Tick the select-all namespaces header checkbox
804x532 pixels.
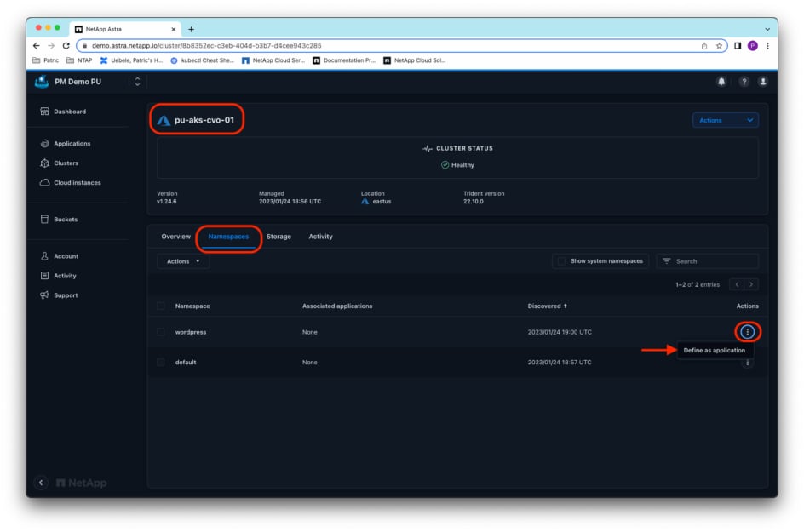pos(160,306)
